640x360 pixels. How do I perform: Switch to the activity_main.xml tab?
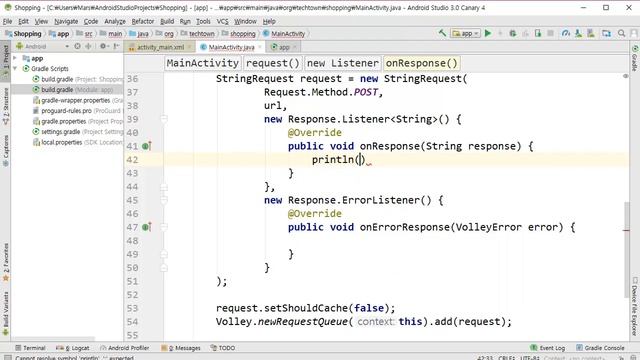(x=160, y=47)
